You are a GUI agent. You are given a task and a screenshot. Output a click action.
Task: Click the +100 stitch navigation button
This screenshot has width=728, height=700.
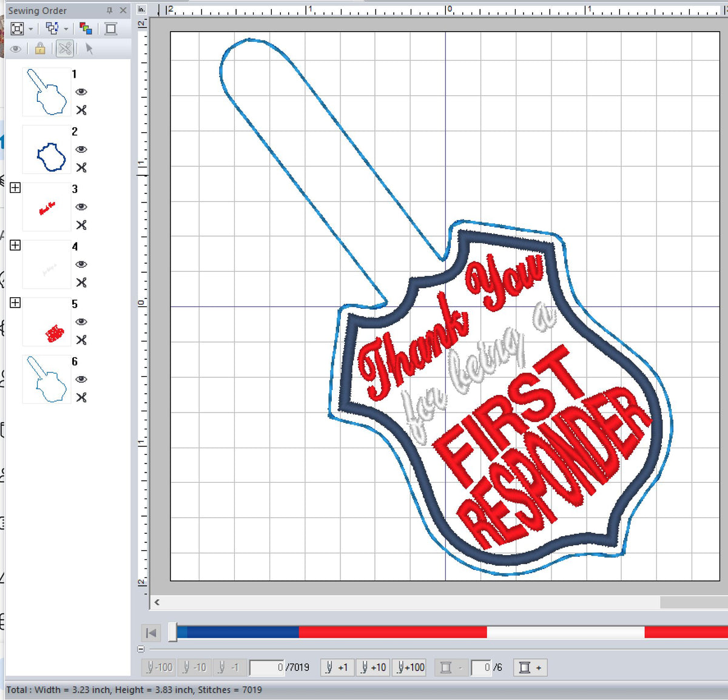coord(409,667)
